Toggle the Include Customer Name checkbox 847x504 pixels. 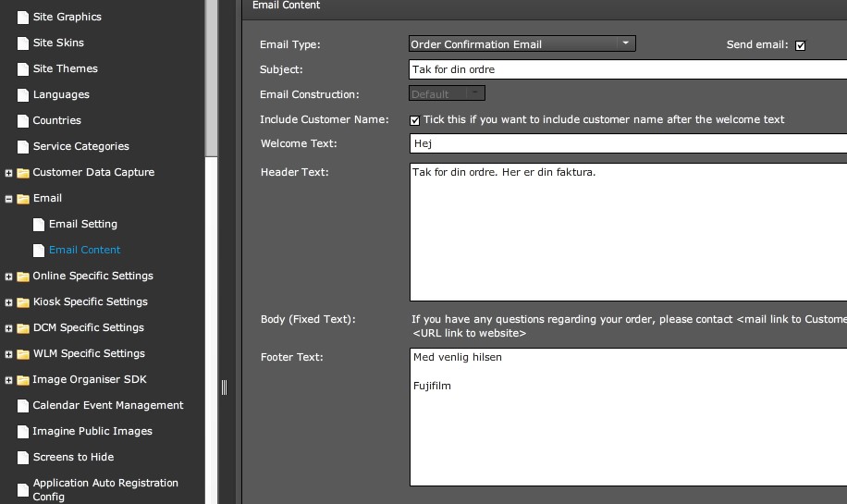(414, 120)
